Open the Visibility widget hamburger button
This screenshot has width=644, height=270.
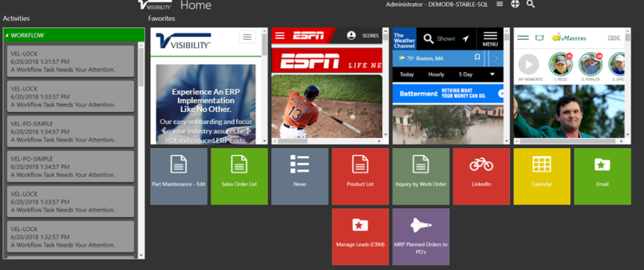[247, 37]
